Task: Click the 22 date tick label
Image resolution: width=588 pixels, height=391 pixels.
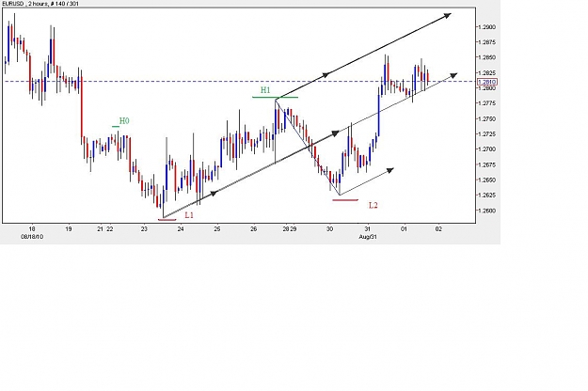Action: pos(109,228)
